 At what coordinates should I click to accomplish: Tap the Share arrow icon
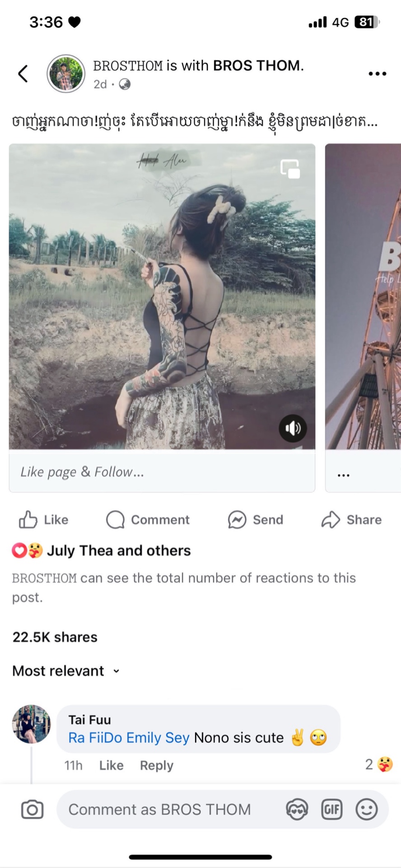click(331, 520)
